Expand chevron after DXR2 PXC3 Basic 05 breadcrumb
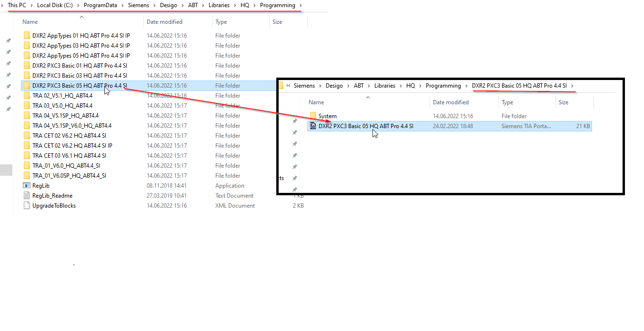 (572, 86)
